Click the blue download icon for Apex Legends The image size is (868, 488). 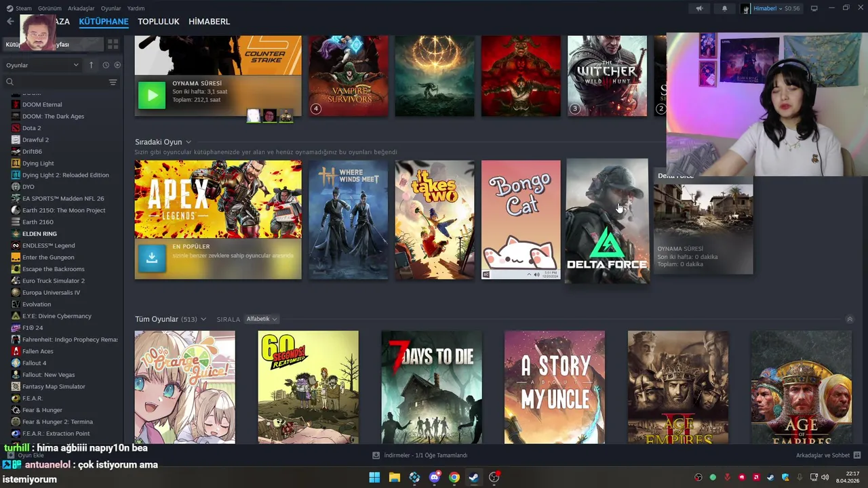click(152, 258)
